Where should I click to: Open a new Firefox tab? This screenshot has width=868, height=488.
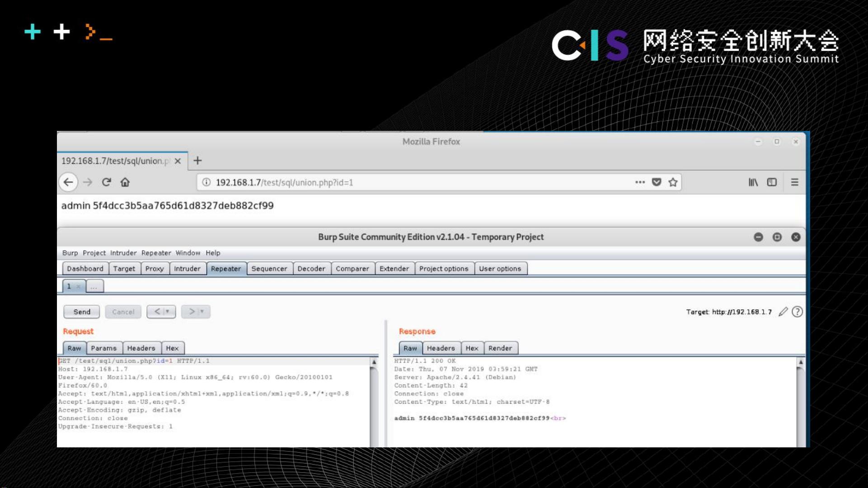click(x=197, y=161)
